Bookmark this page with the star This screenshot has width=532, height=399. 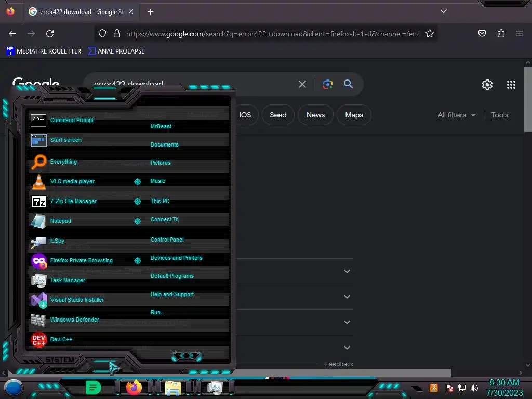[430, 34]
